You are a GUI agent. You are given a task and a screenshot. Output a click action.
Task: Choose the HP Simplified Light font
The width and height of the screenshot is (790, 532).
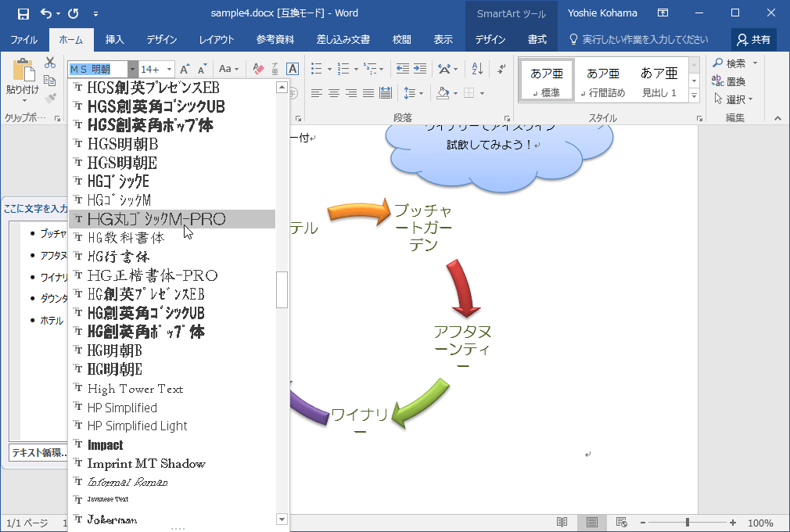[172, 426]
